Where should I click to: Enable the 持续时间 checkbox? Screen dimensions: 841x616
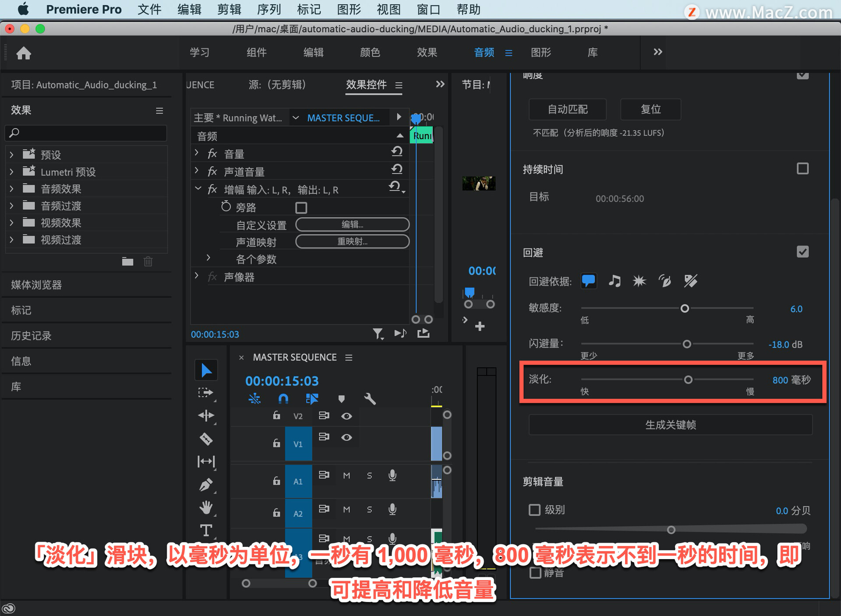click(802, 169)
